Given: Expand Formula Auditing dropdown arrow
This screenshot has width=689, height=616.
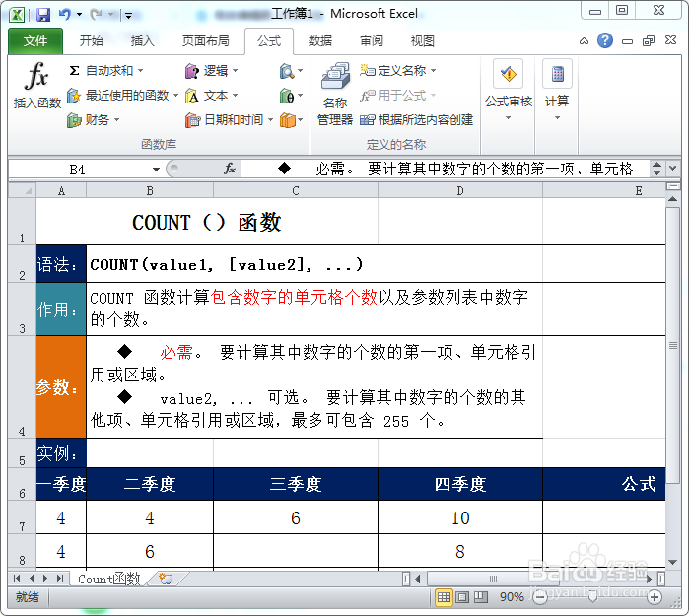Looking at the screenshot, I should point(508,117).
